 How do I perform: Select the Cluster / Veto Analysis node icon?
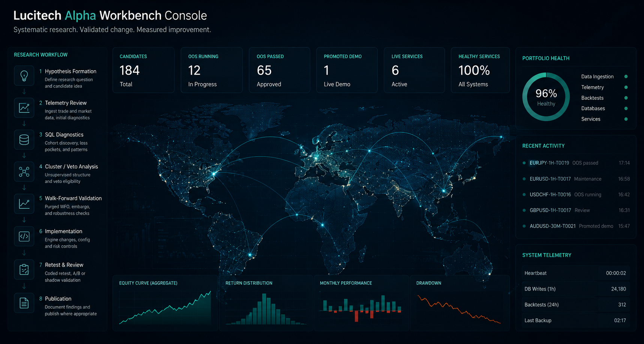tap(24, 172)
